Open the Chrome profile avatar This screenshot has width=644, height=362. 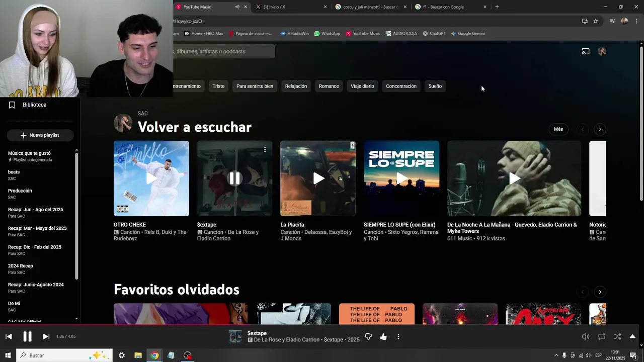click(624, 21)
